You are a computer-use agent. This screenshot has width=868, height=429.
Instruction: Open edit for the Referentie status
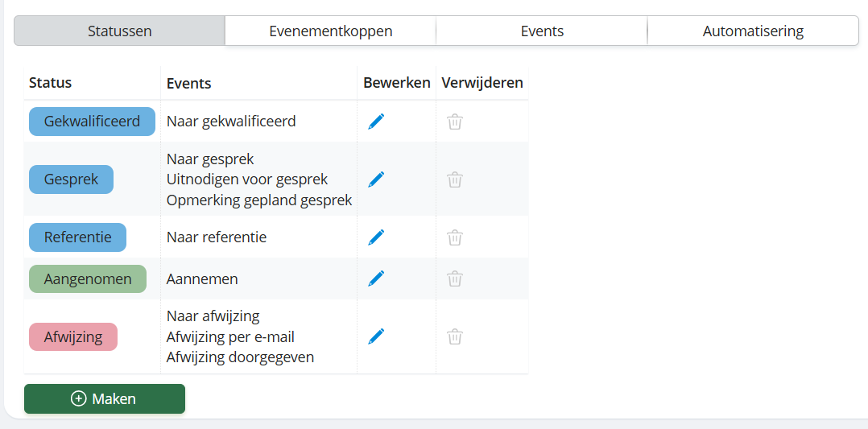coord(376,237)
